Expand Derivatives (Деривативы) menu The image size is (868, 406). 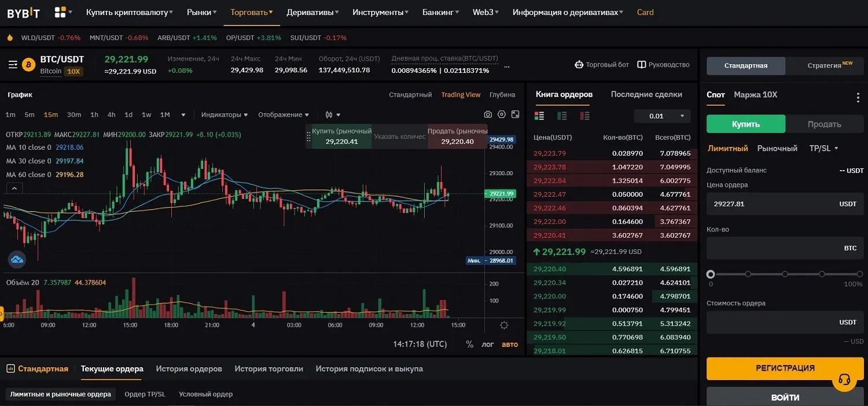tap(312, 12)
